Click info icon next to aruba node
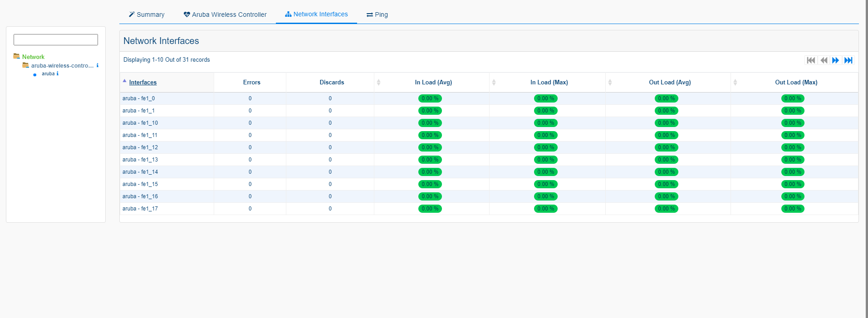The height and width of the screenshot is (318, 868). point(57,73)
